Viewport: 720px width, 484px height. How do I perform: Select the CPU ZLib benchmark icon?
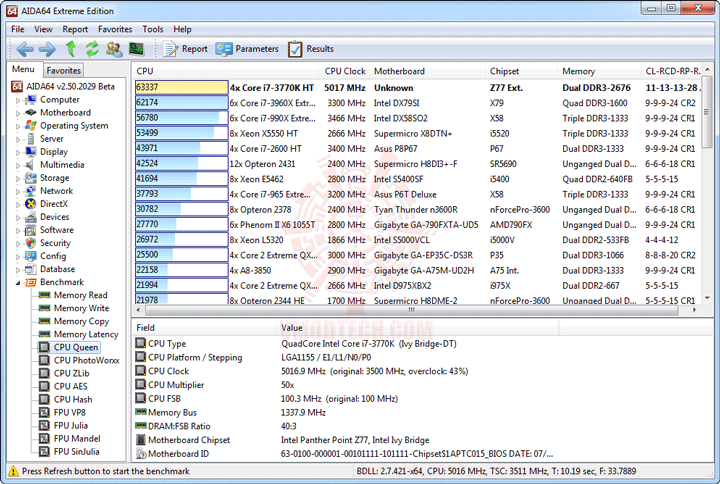click(45, 373)
